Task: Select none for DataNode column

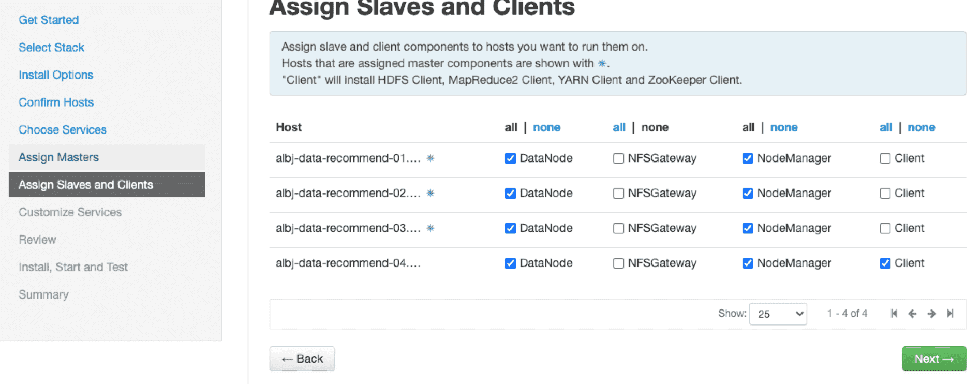Action: pos(546,127)
